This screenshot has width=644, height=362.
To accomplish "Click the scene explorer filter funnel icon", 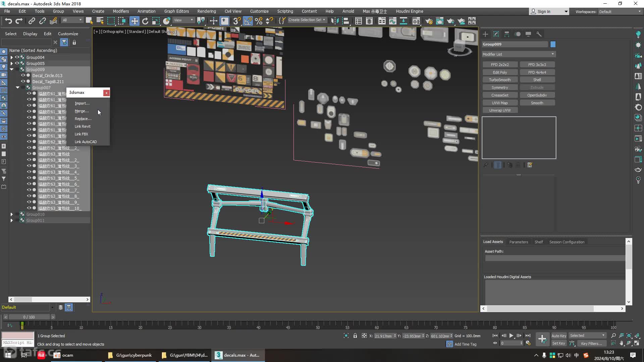I will 64,42.
